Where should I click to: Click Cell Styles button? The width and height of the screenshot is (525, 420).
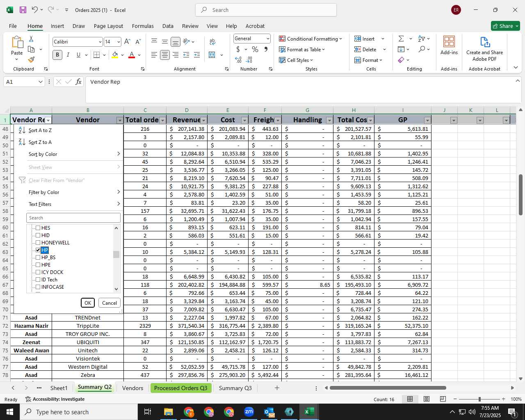click(x=296, y=60)
